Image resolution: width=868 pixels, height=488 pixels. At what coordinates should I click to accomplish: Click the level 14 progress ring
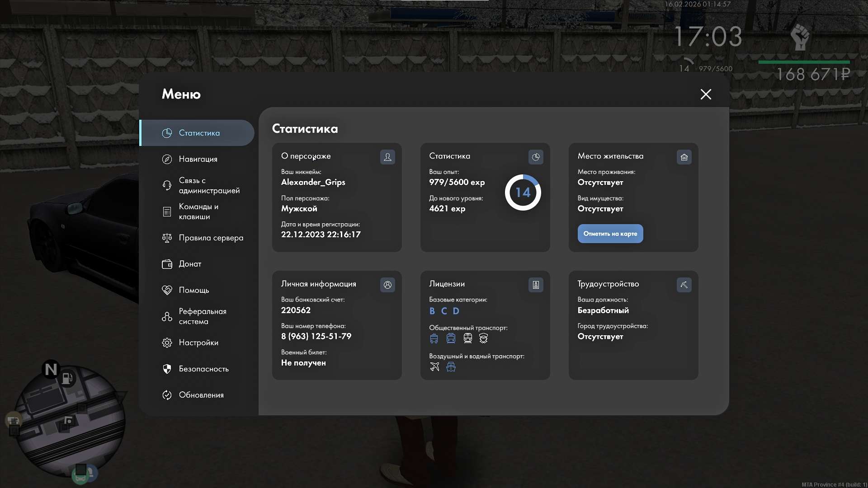[x=523, y=192]
